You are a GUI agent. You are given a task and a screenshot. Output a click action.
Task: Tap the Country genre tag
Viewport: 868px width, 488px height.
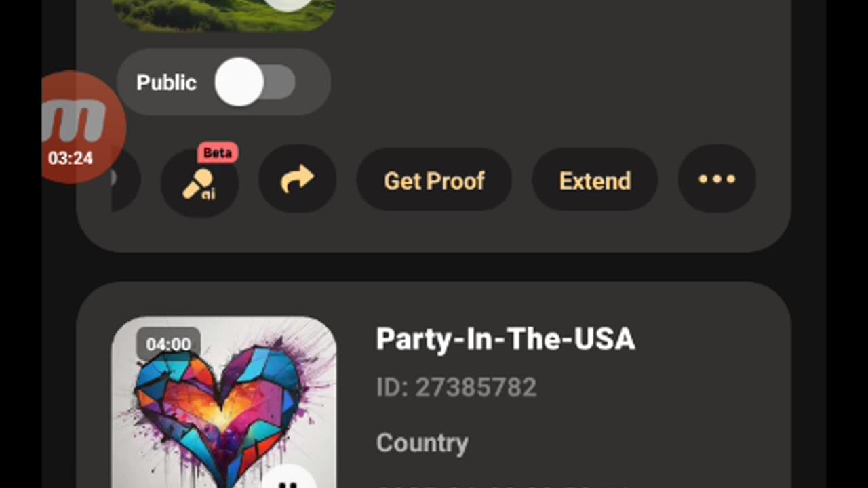click(422, 443)
